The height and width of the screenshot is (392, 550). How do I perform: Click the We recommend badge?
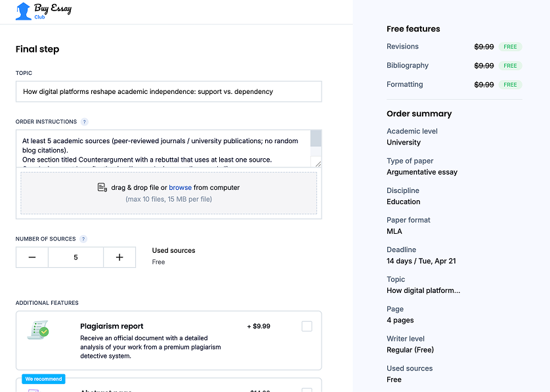[44, 379]
